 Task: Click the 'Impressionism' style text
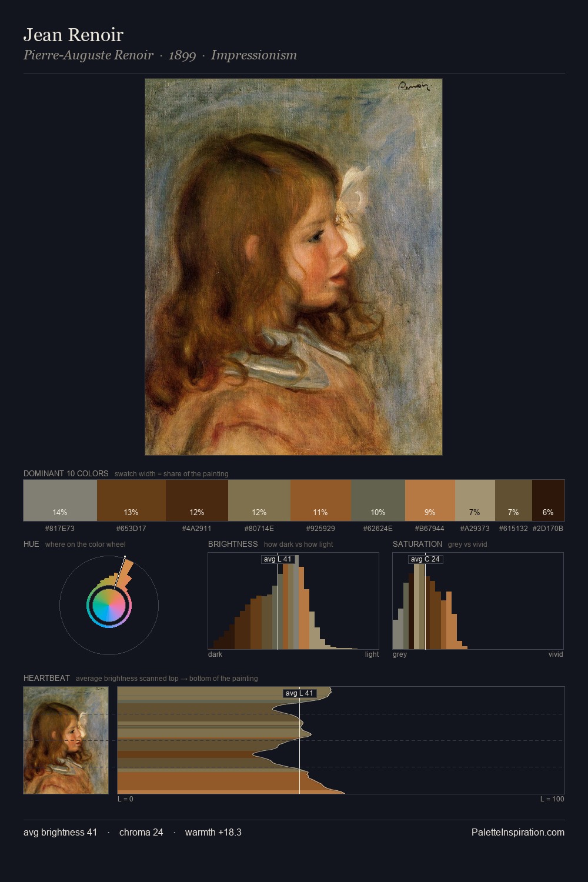coord(254,55)
